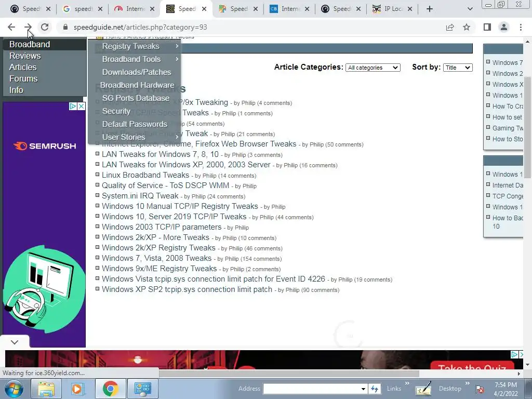Open Quality of Service ToS DSCP WMM article
The image size is (532, 399).
[x=165, y=185]
